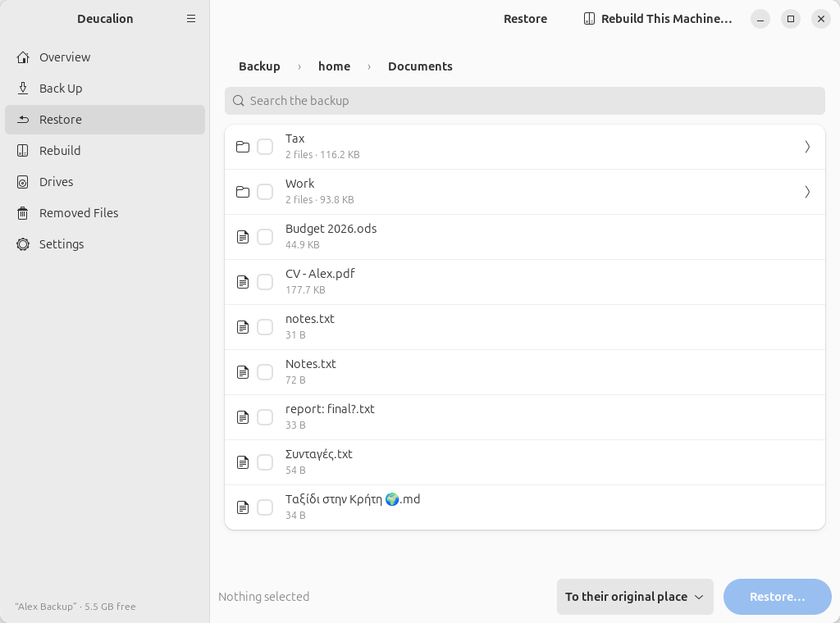This screenshot has height=623, width=840.
Task: Click the Settings gear icon
Action: (22, 244)
